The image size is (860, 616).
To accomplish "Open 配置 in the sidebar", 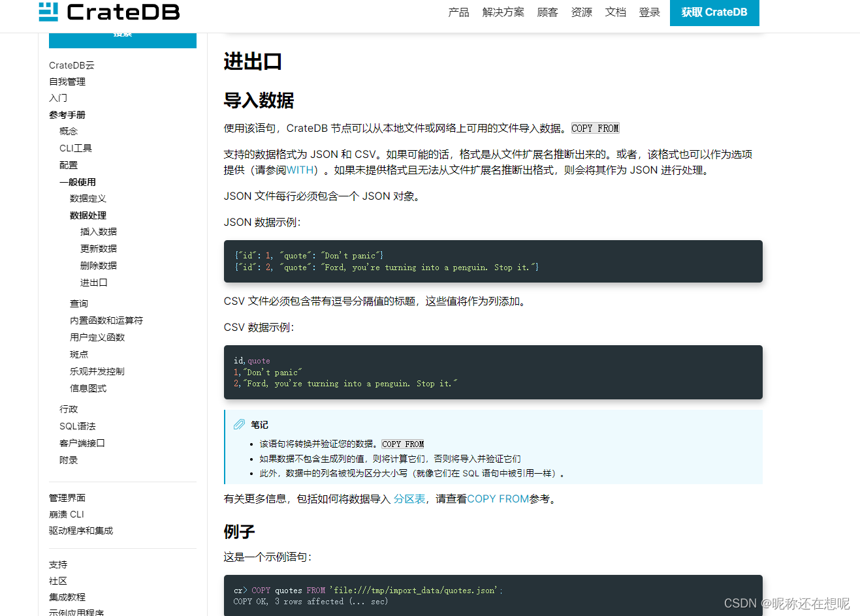I will tap(69, 165).
